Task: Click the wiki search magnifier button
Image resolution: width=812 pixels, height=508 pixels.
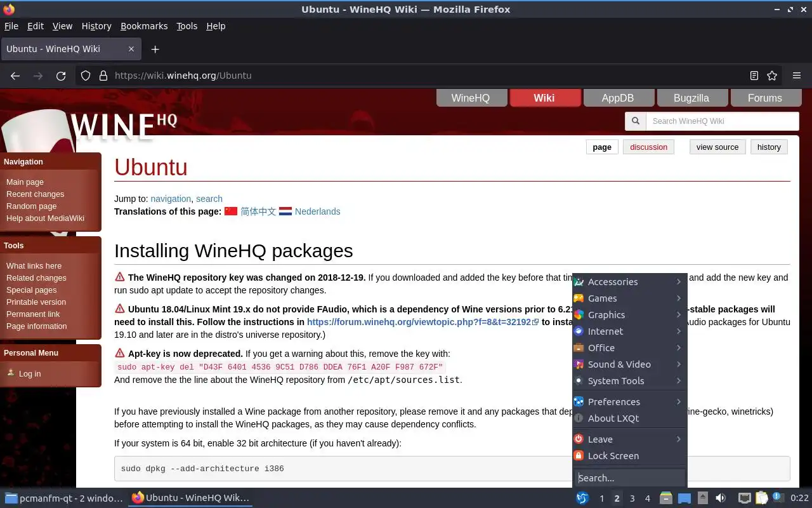Action: (x=635, y=121)
